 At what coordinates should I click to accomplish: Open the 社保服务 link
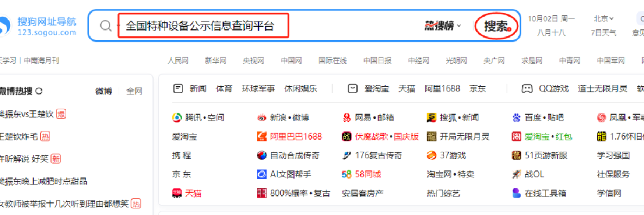[x=613, y=174]
